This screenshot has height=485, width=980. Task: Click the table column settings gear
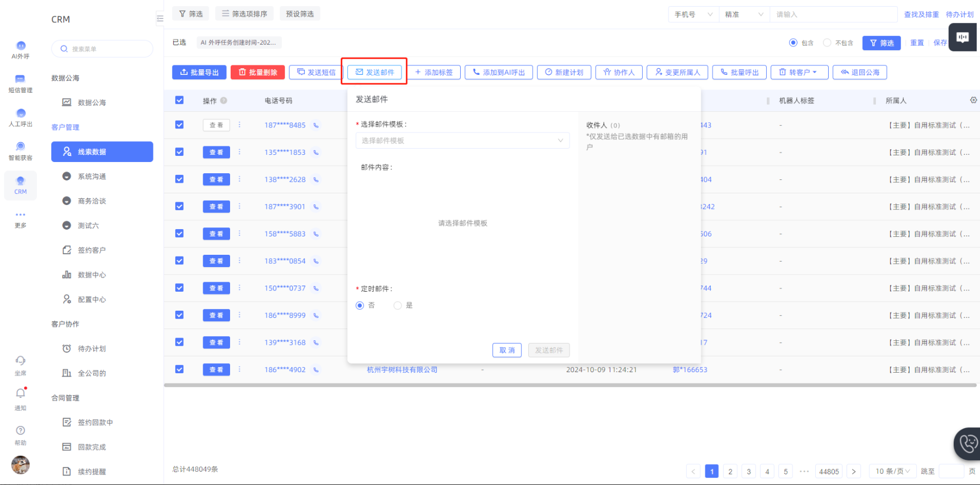point(973,100)
